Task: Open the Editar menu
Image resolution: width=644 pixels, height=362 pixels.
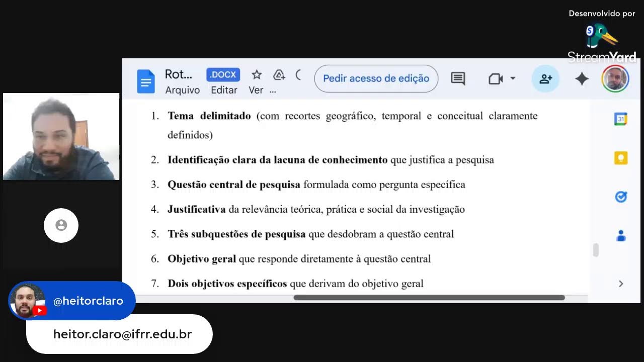Action: click(224, 90)
